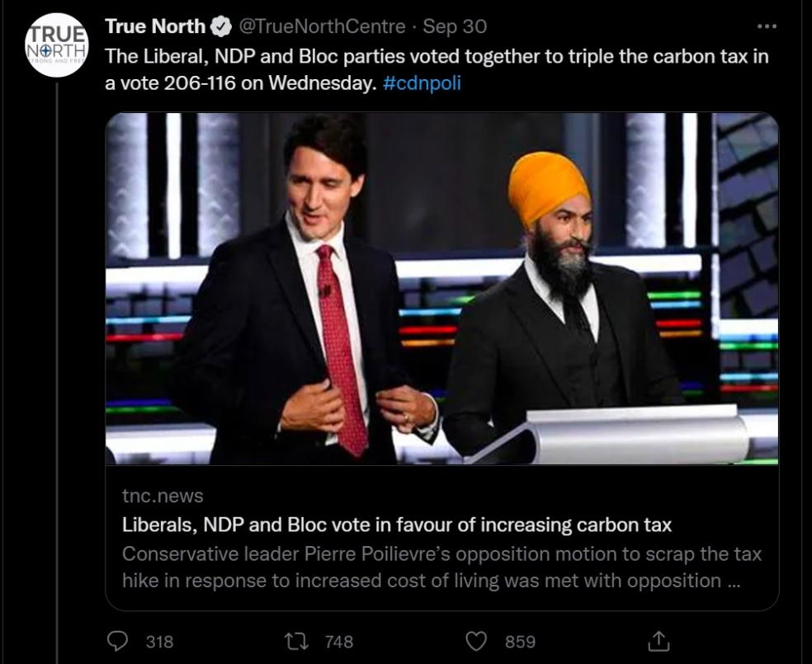
Task: Open the article preview image
Action: (441, 289)
